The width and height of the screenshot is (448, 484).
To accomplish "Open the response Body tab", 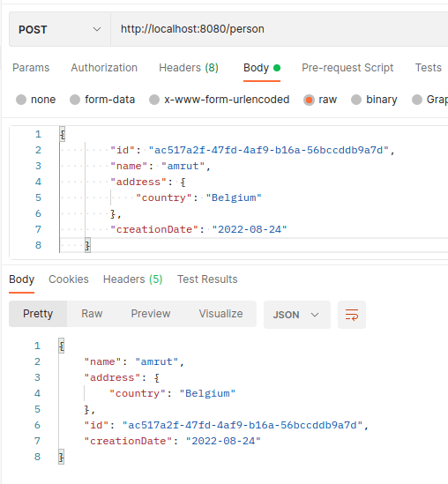I will (22, 279).
